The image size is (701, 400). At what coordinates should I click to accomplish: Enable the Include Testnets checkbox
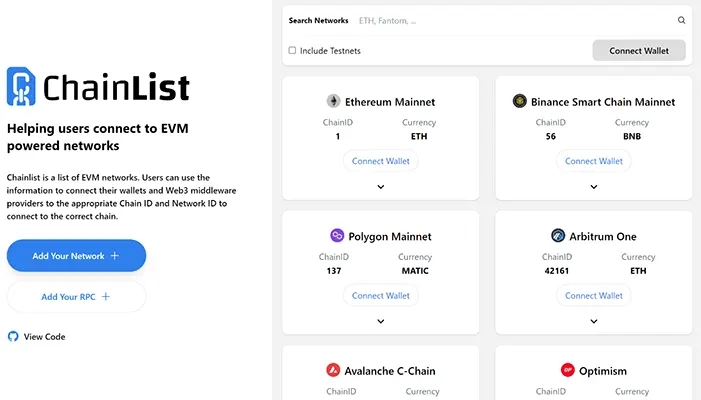pyautogui.click(x=292, y=50)
